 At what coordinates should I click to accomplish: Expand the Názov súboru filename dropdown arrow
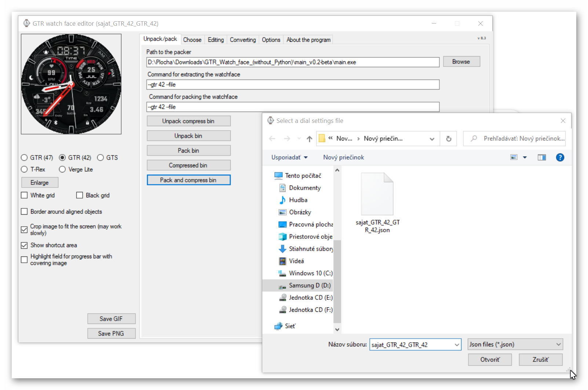[457, 345]
